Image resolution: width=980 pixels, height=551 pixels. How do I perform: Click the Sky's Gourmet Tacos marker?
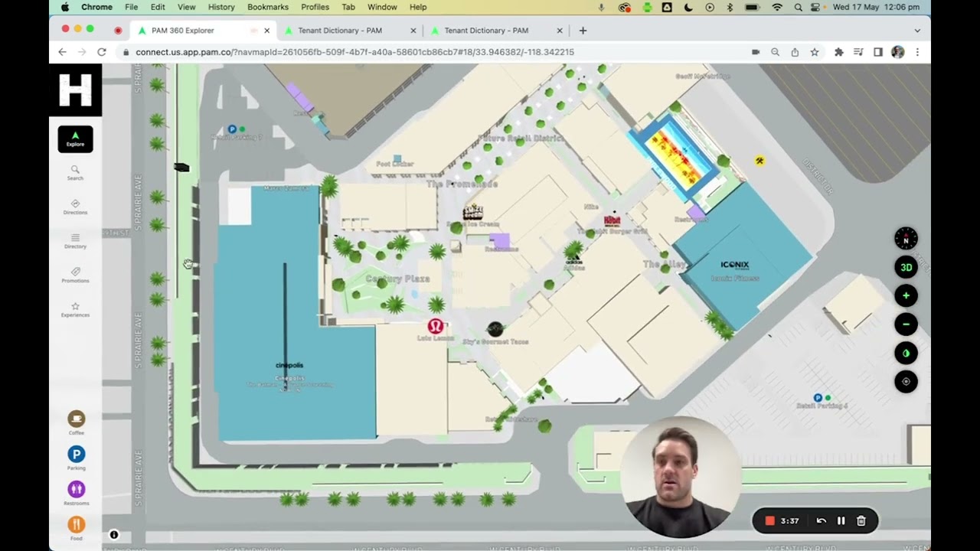495,329
